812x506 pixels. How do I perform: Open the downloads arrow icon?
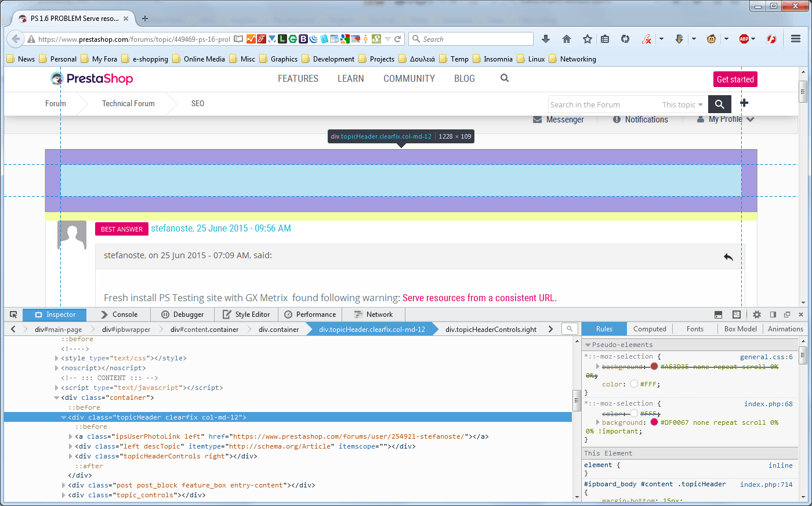[546, 39]
